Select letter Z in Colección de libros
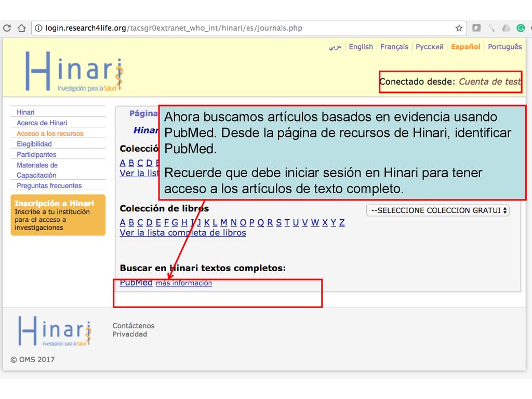532x399 pixels. click(x=342, y=222)
